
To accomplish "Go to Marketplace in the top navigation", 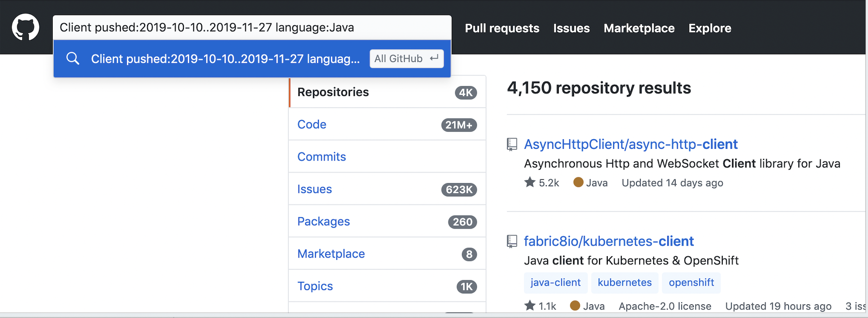I will [x=639, y=28].
